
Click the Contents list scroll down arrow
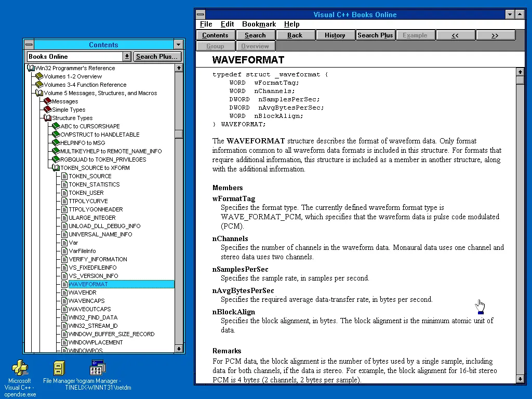click(179, 349)
